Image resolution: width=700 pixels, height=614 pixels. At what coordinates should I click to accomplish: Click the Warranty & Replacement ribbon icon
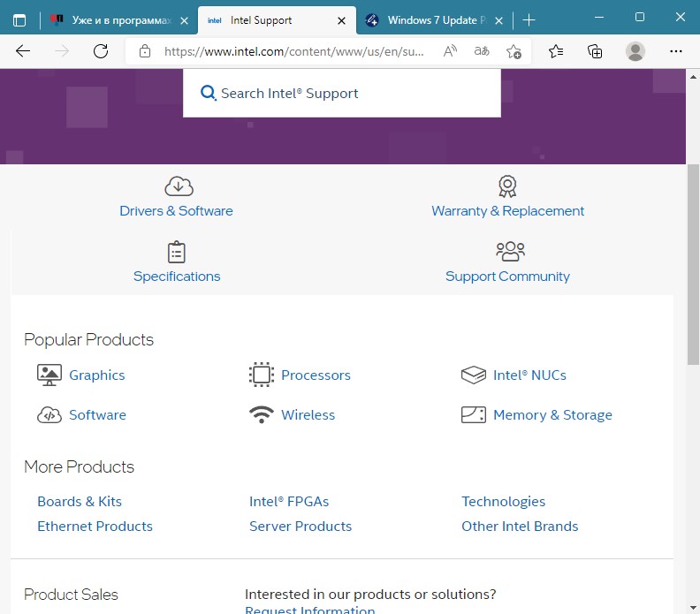(507, 186)
